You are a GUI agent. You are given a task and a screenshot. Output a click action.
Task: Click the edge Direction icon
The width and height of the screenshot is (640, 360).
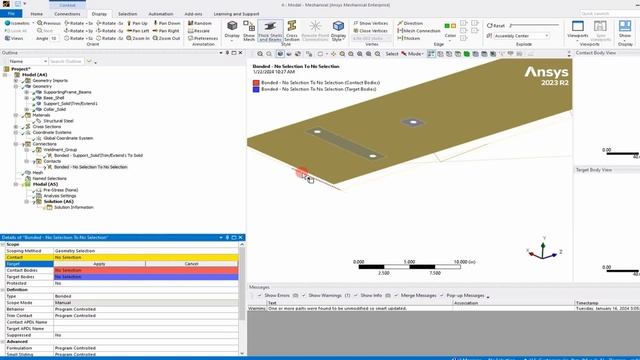[x=400, y=23]
